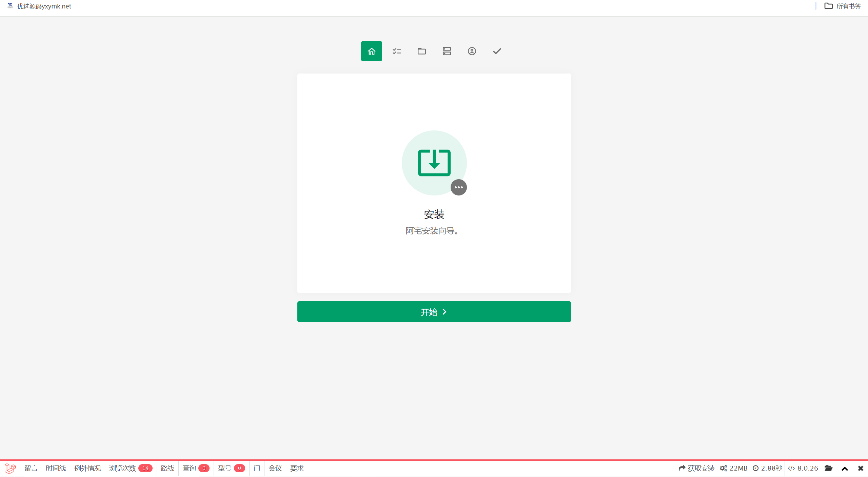Click the 8.0.26 PHP version indicator
This screenshot has height=477, width=868.
[x=803, y=468]
